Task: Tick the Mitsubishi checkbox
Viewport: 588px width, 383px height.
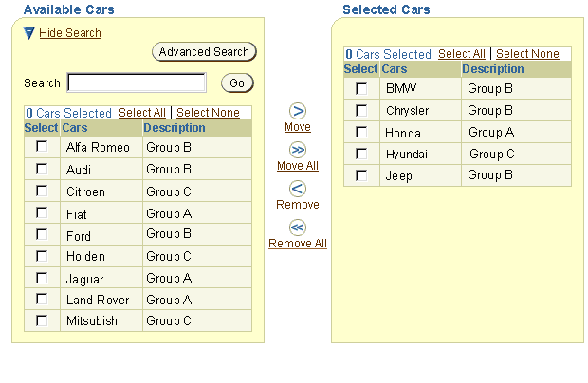Action: (42, 320)
